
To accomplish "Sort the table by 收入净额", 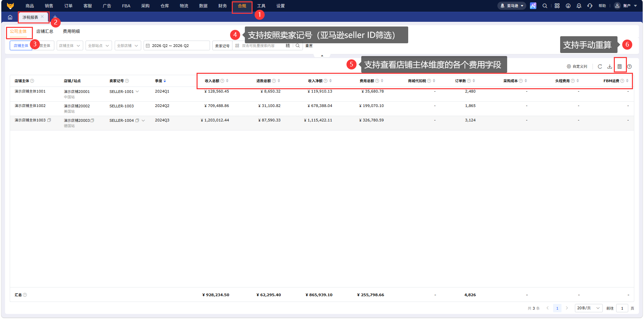I will point(331,81).
